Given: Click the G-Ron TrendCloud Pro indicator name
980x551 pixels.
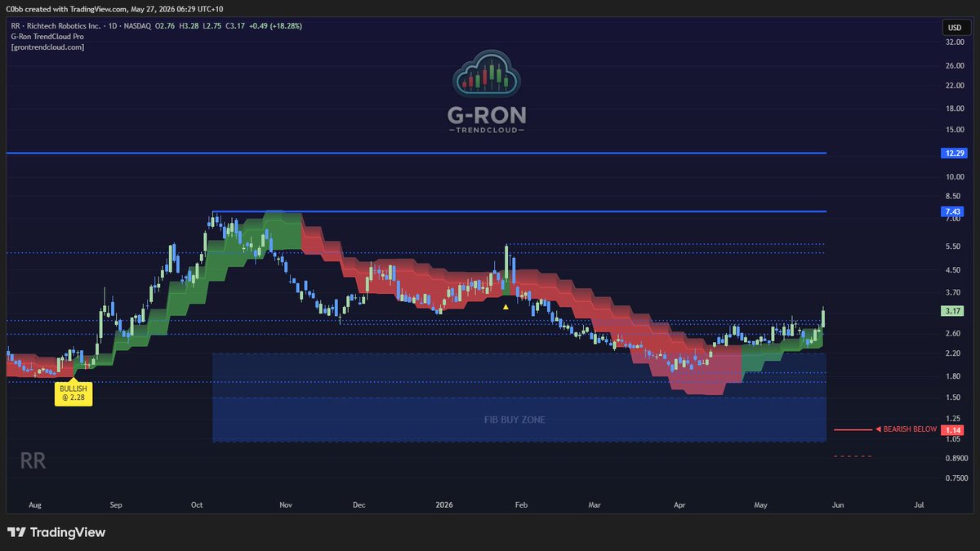Looking at the screenshot, I should click(x=49, y=37).
